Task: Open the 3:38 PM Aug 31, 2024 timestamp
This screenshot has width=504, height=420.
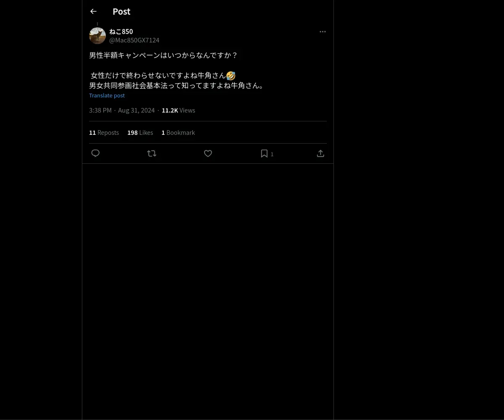Action: [x=122, y=110]
